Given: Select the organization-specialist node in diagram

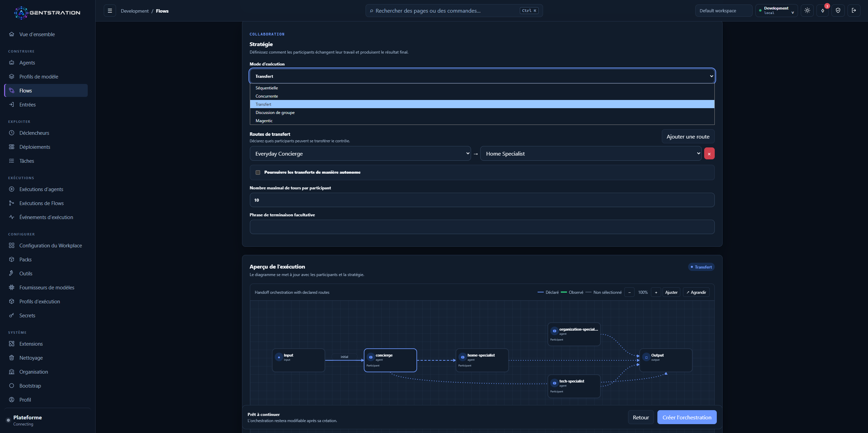Looking at the screenshot, I should point(574,334).
